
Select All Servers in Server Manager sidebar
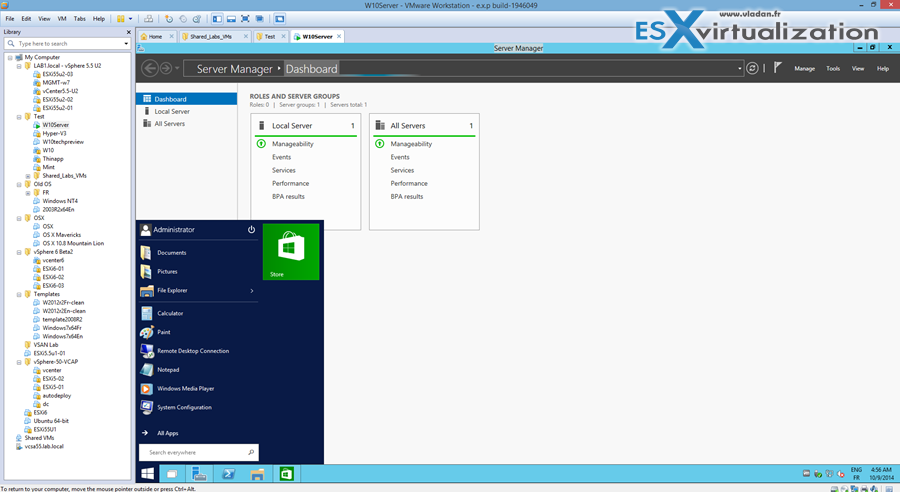[x=187, y=123]
